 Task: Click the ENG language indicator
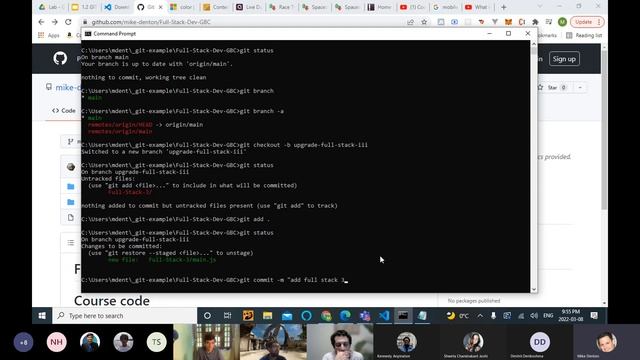pos(548,316)
